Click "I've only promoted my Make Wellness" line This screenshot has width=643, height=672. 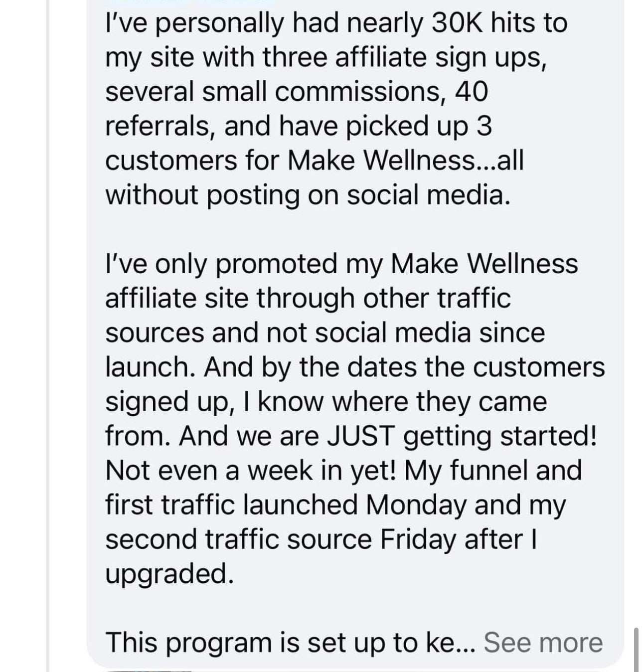pos(341,264)
